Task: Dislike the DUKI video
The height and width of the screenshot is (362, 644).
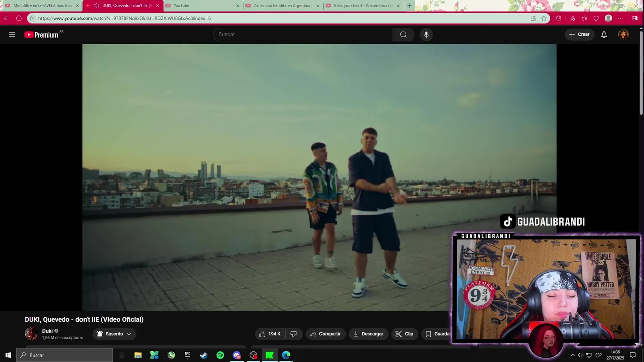Action: (x=294, y=334)
